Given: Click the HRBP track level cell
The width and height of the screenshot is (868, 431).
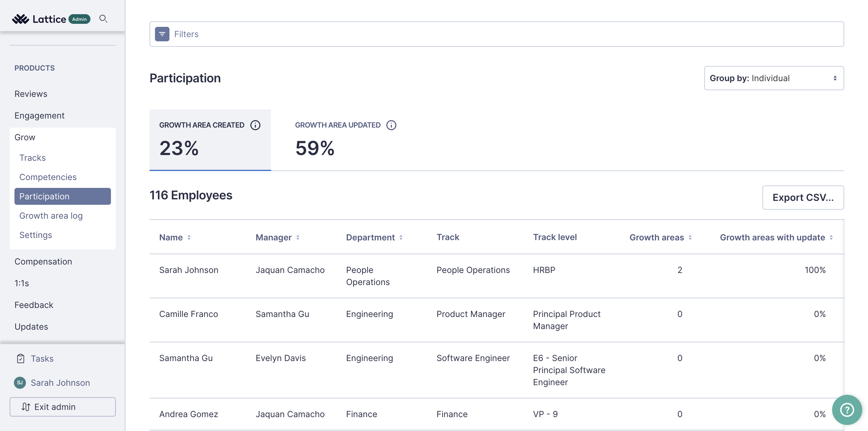Looking at the screenshot, I should (544, 270).
